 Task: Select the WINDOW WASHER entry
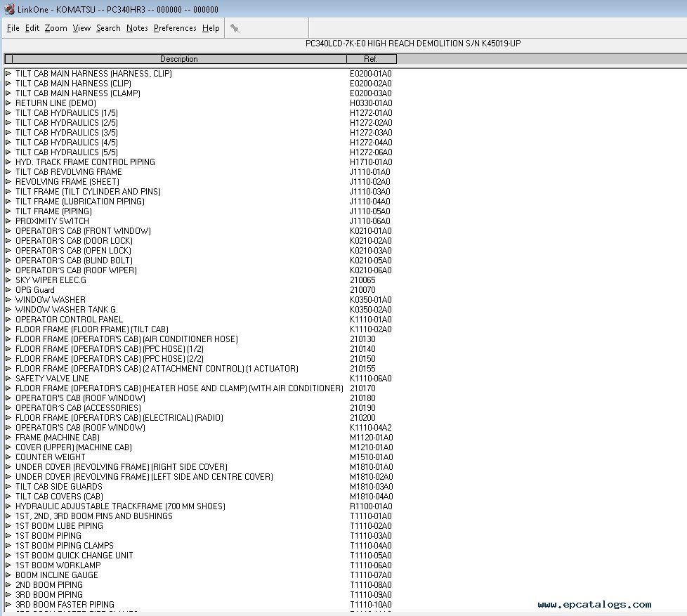[51, 300]
